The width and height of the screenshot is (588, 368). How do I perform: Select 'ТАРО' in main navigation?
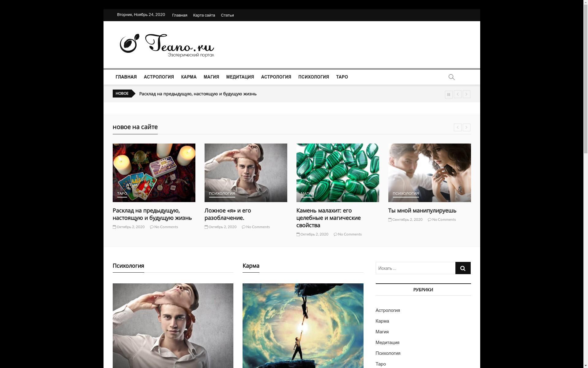pos(342,77)
